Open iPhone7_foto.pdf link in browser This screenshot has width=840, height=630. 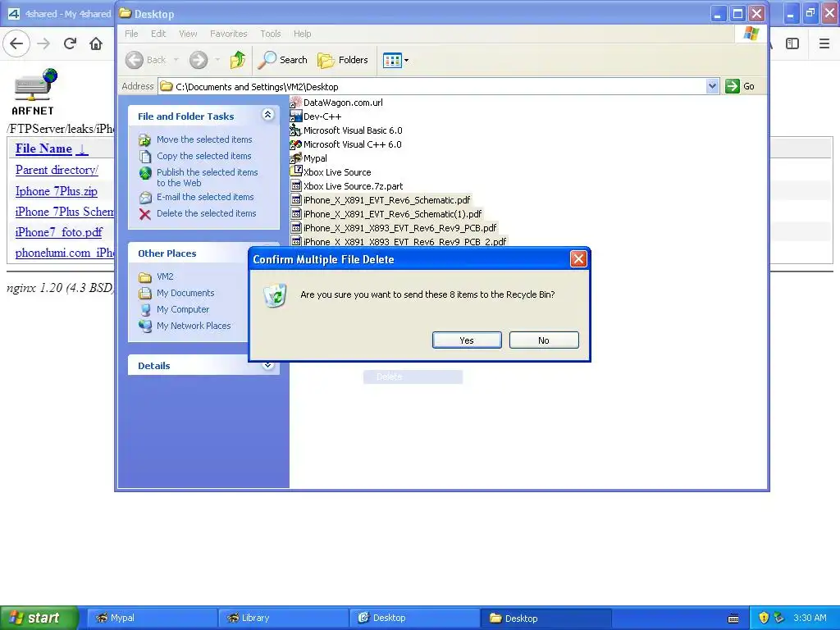pyautogui.click(x=59, y=232)
